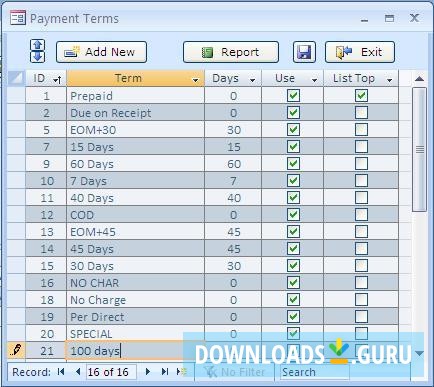
Task: Click the '7 Days' term cell
Action: click(x=135, y=181)
